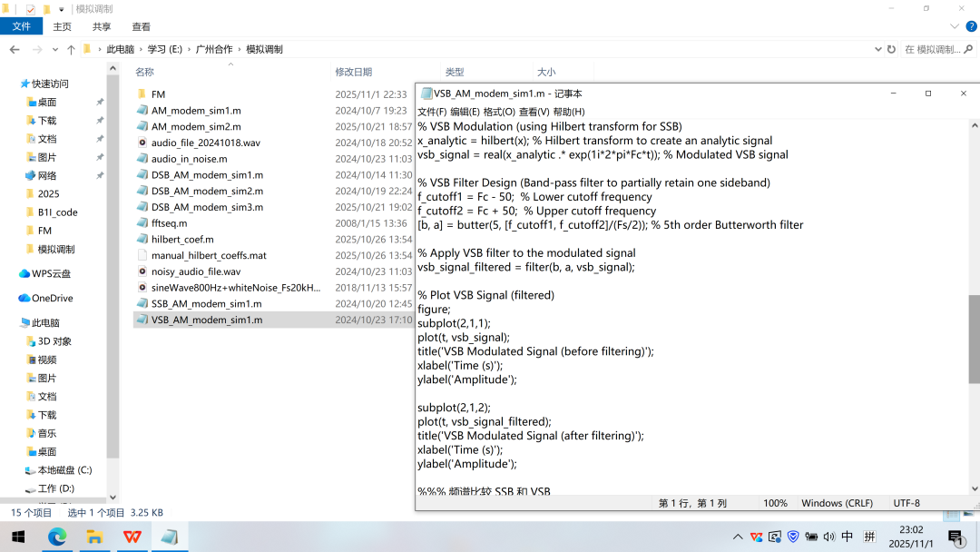Launch WPS Office from the taskbar
The image size is (980, 552).
[x=132, y=537]
